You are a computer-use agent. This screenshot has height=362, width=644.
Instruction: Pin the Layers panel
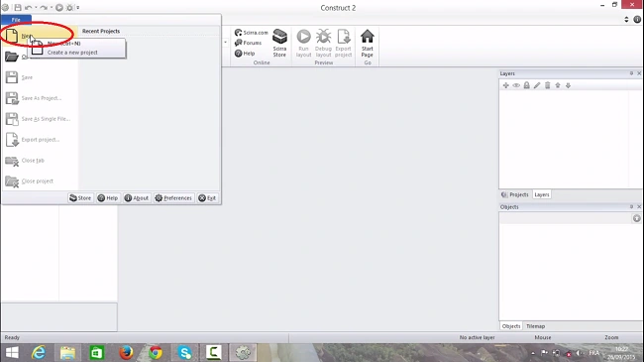pyautogui.click(x=631, y=73)
